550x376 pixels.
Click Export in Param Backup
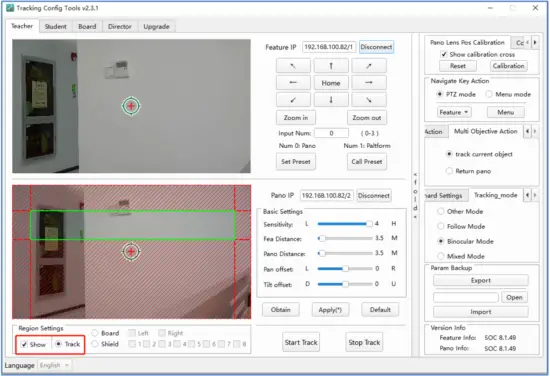coord(481,280)
